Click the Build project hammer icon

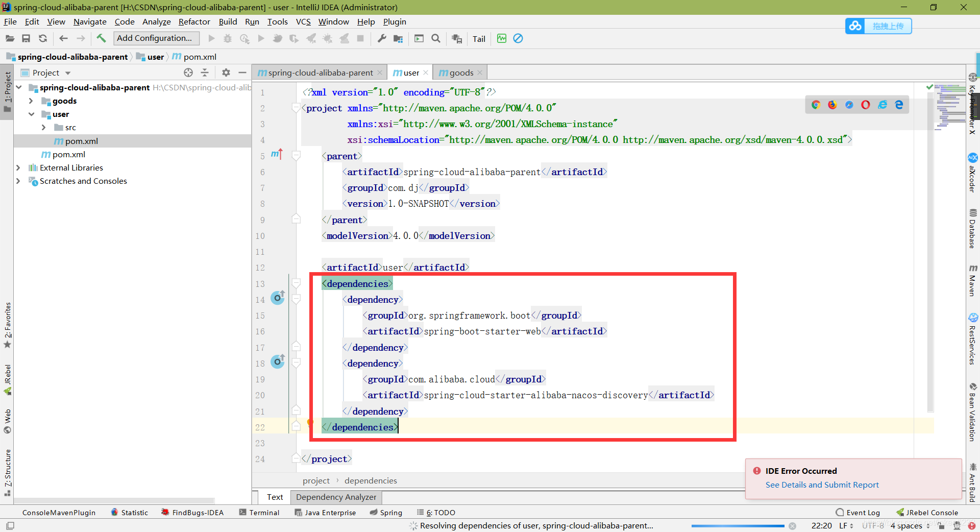point(101,38)
